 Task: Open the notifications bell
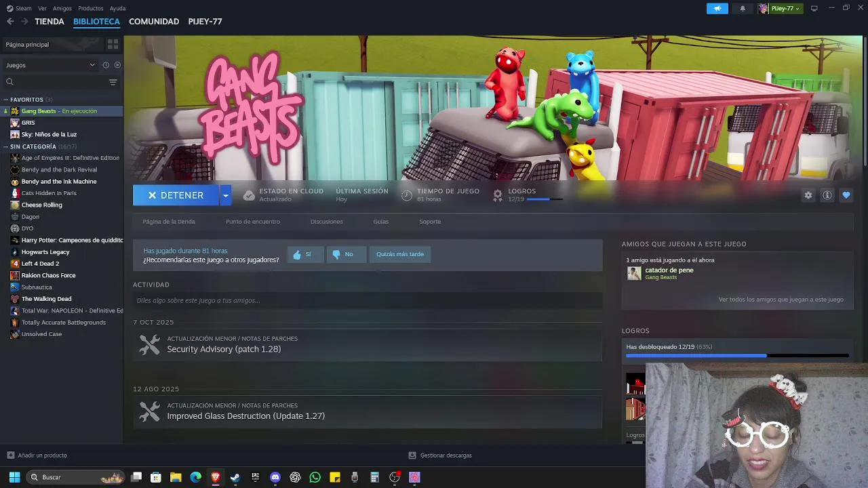pyautogui.click(x=743, y=8)
